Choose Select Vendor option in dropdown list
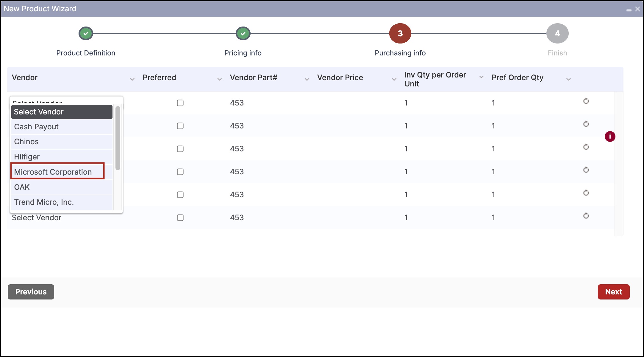Screen dimensions: 644x357 tap(62, 112)
